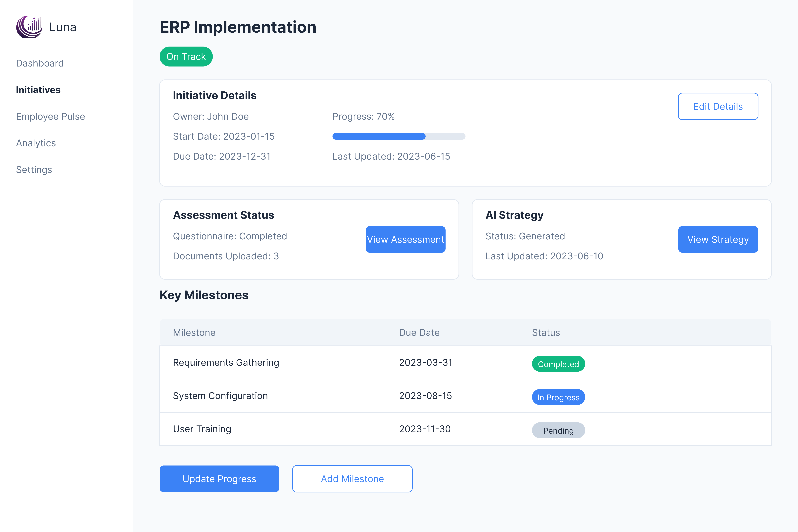The width and height of the screenshot is (798, 532).
Task: Click the Edit Details button
Action: coord(718,107)
